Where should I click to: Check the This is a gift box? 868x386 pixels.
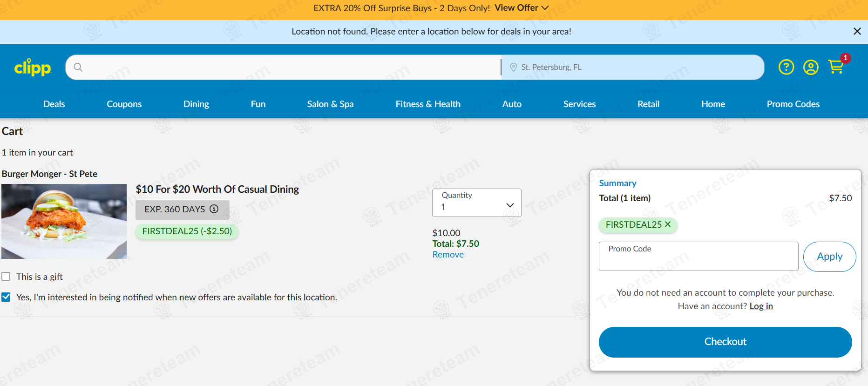[6, 277]
